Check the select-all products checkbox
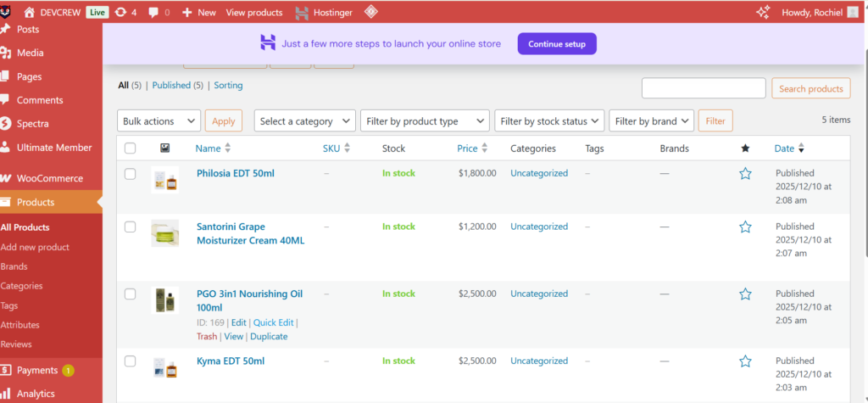 coord(130,148)
